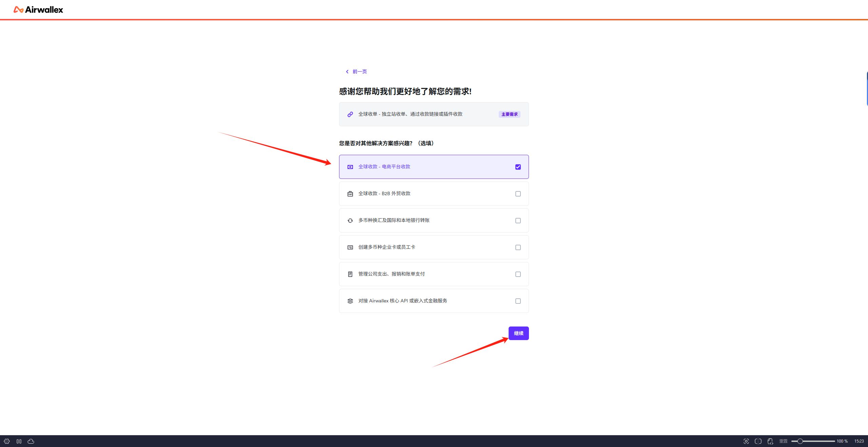
Task: Click the receipt icon for 管理公司支出
Action: (350, 274)
